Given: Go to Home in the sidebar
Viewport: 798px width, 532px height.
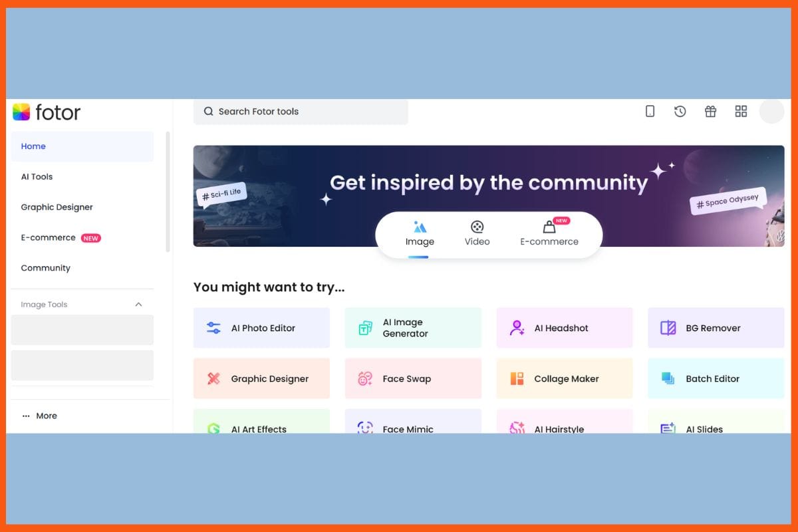Looking at the screenshot, I should point(82,146).
